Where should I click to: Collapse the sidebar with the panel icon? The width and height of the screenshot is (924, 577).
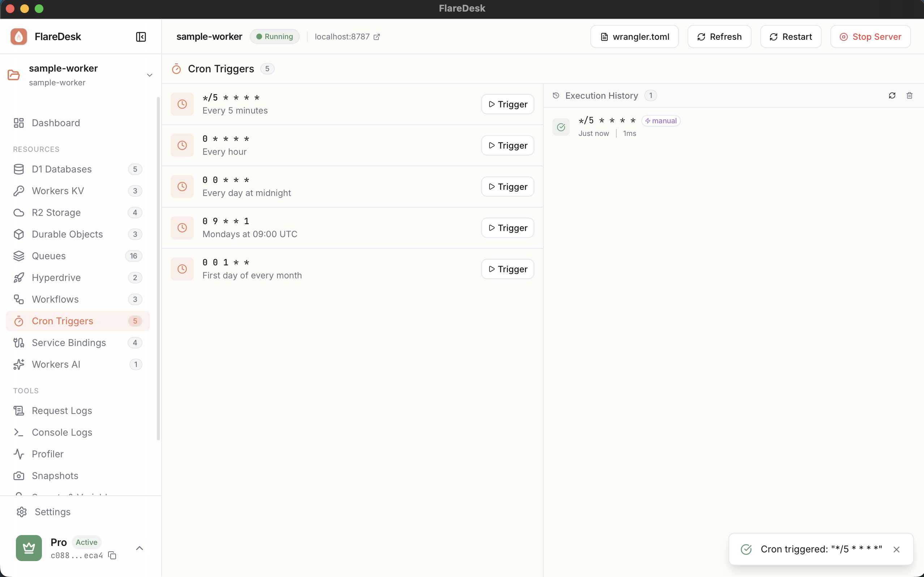[141, 37]
